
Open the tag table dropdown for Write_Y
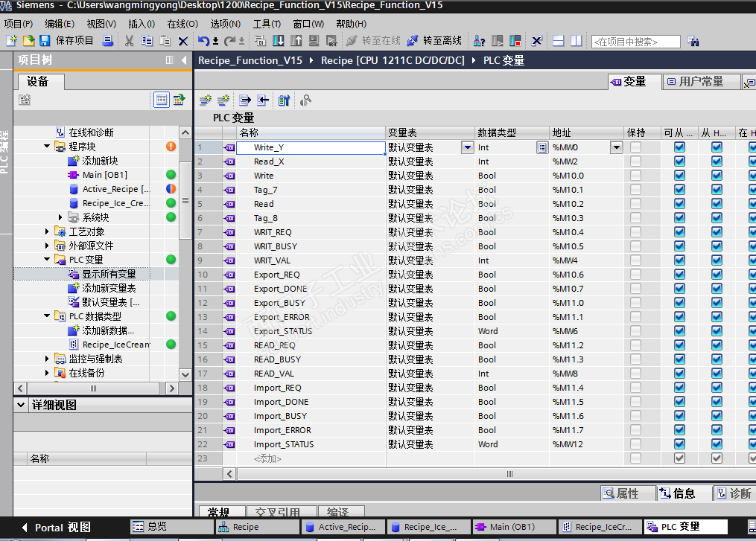tap(467, 147)
